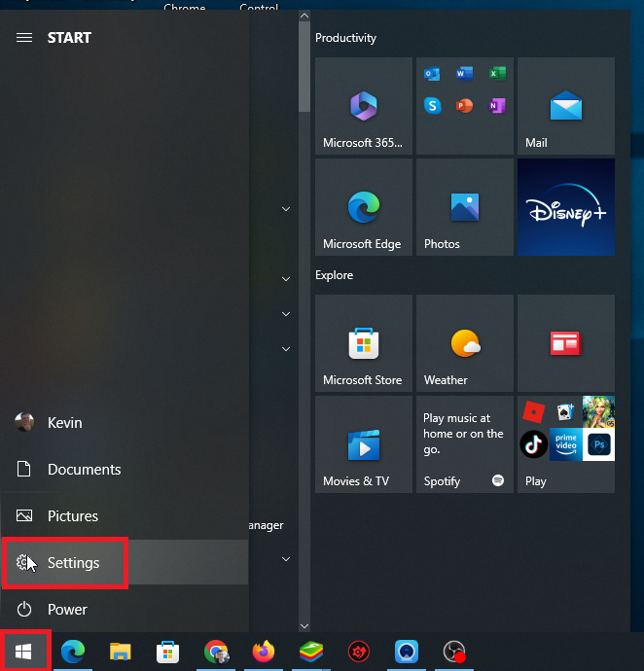Expand the fourth app list folder chevron
Screen dimensions: 644x671
(286, 349)
